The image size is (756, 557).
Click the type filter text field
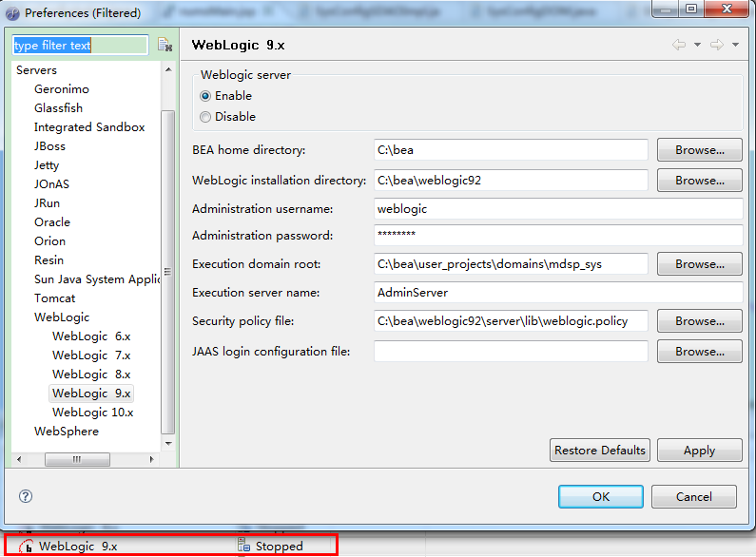[x=80, y=46]
